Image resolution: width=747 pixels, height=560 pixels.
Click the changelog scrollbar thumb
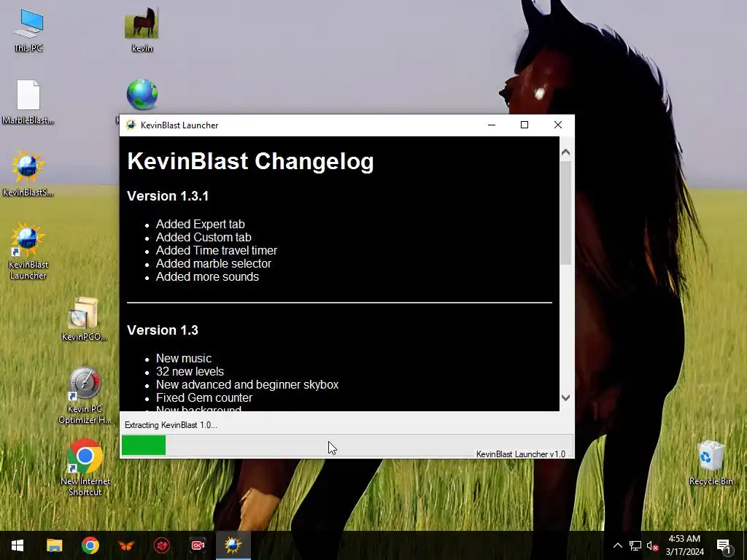click(x=565, y=213)
